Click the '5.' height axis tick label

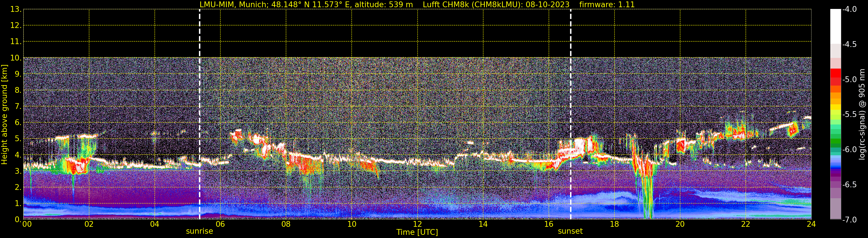pyautogui.click(x=18, y=139)
